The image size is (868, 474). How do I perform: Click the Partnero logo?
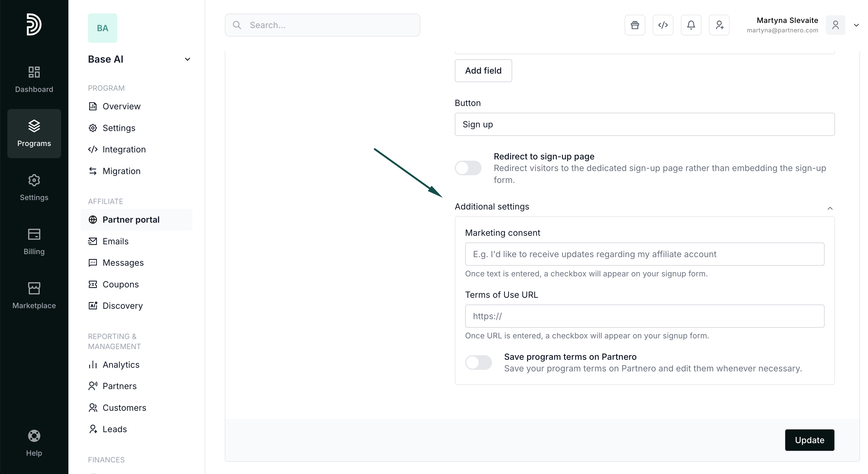tap(34, 24)
